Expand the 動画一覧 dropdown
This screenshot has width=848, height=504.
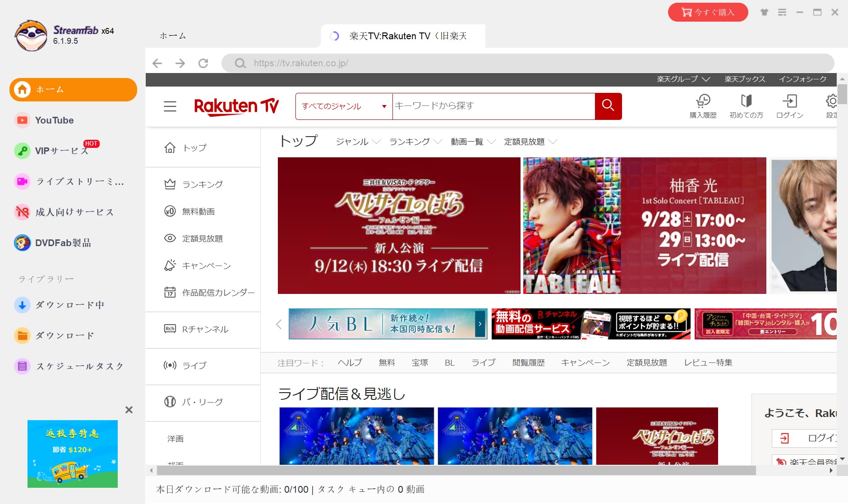(473, 142)
